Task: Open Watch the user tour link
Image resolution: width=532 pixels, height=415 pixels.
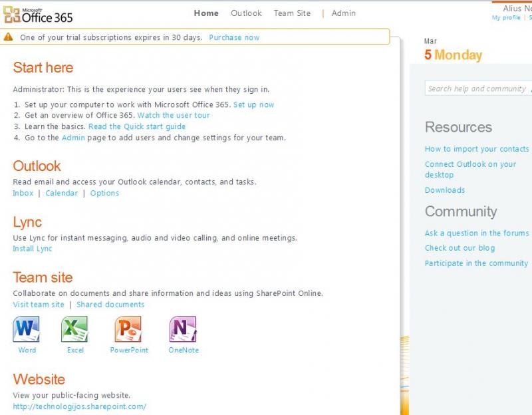Action: click(174, 115)
